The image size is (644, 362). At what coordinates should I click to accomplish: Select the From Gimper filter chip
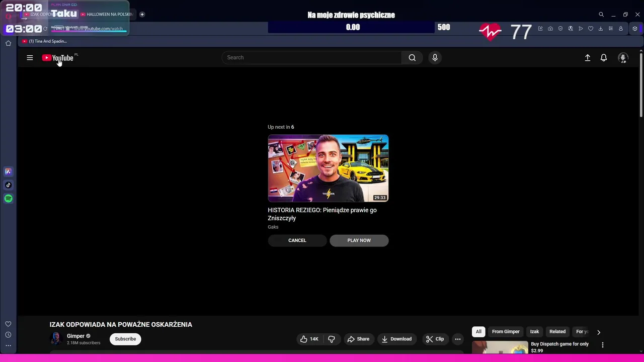click(x=506, y=332)
